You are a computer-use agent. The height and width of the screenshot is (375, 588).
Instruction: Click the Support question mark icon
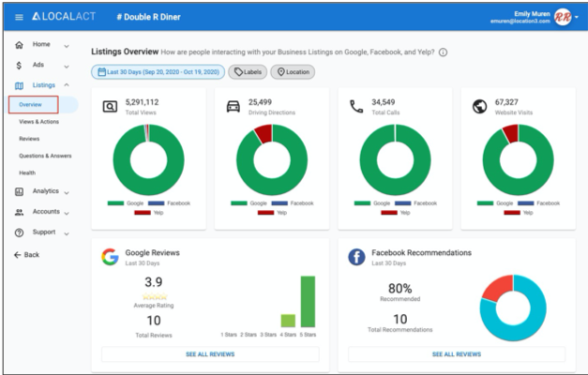click(x=19, y=232)
